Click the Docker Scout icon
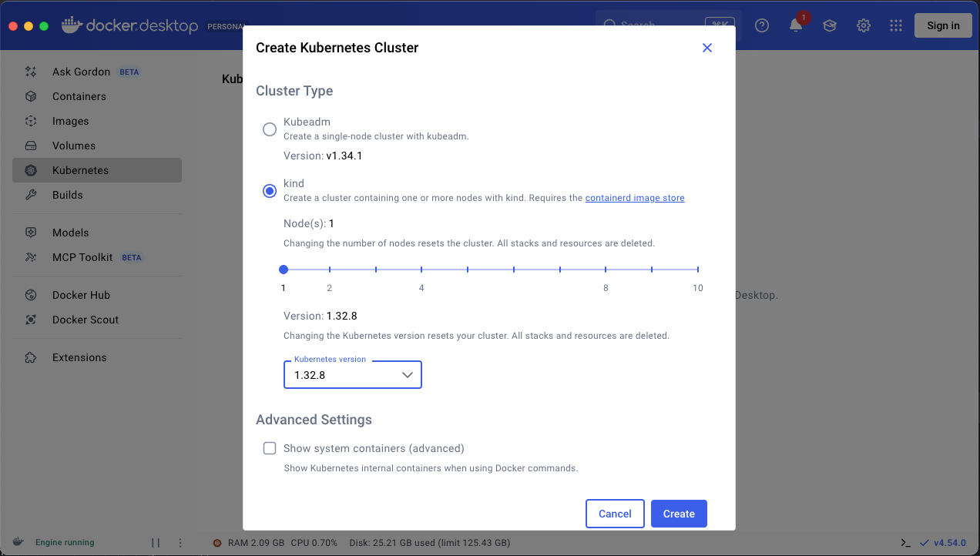Image resolution: width=980 pixels, height=556 pixels. [x=31, y=320]
